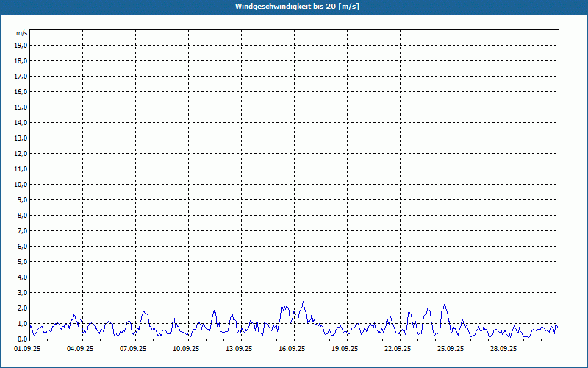588x368 pixels.
Task: Click the 5,0 y-axis tick label
Action: [x=21, y=262]
